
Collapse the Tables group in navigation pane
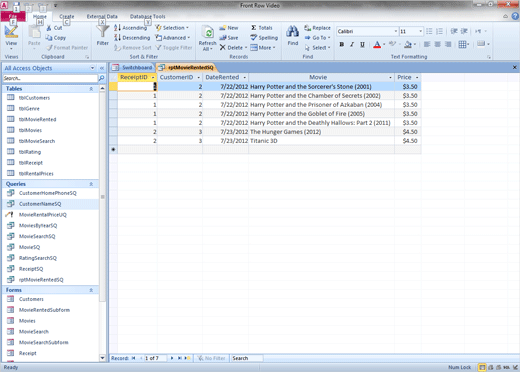91,89
